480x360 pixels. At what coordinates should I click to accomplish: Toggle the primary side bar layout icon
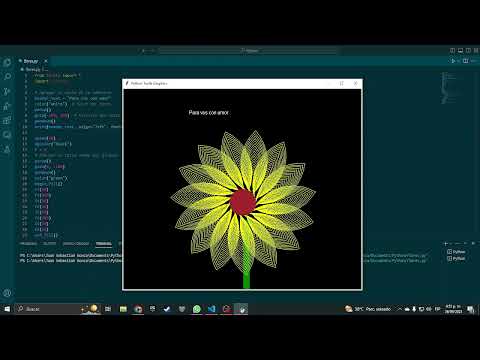pos(452,50)
